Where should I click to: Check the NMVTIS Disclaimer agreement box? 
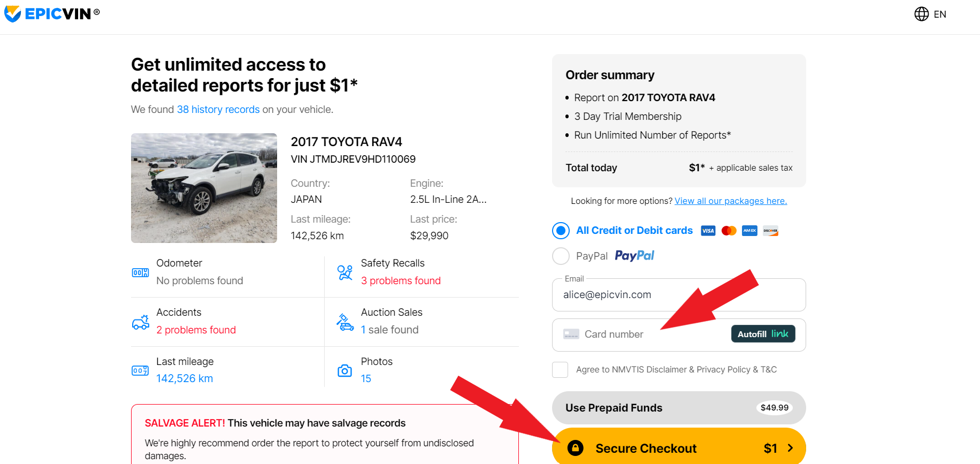[x=560, y=370]
